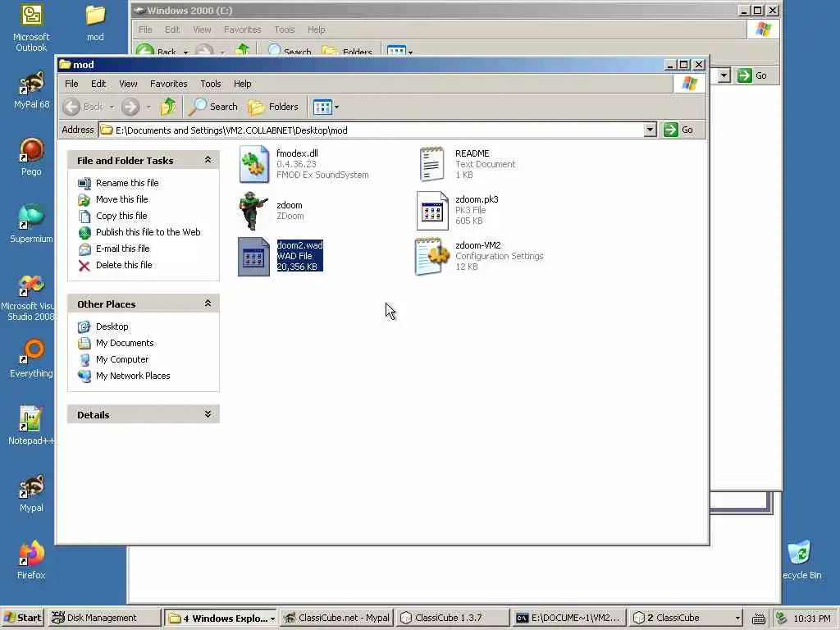Open Favorites menu in Windows 2000 (C:) window
Viewport: 840px width, 630px height.
[x=242, y=30]
